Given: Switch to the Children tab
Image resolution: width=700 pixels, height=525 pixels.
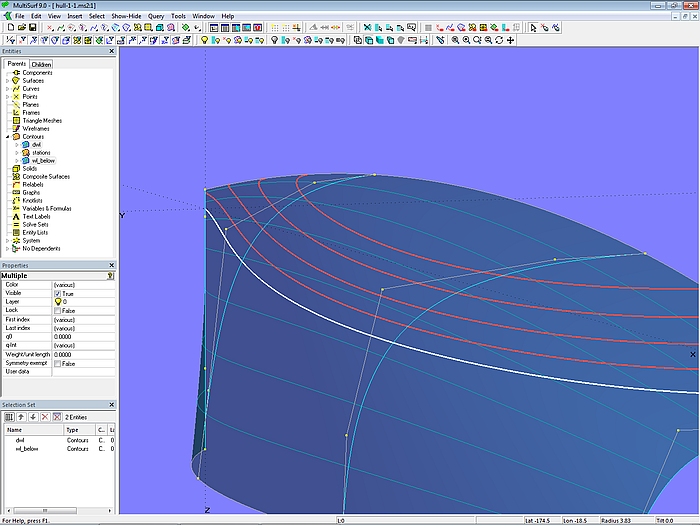Looking at the screenshot, I should click(42, 64).
